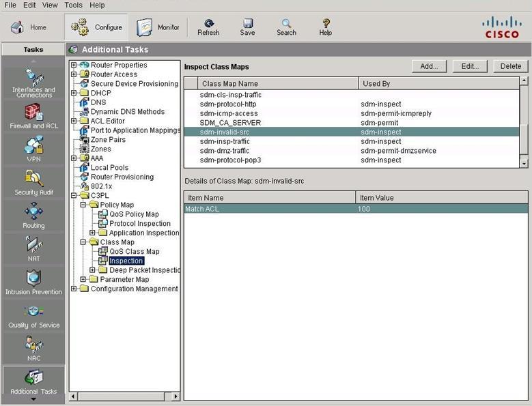This screenshot has height=406, width=532.
Task: Expand the Application Inspection folder
Action: (x=92, y=233)
